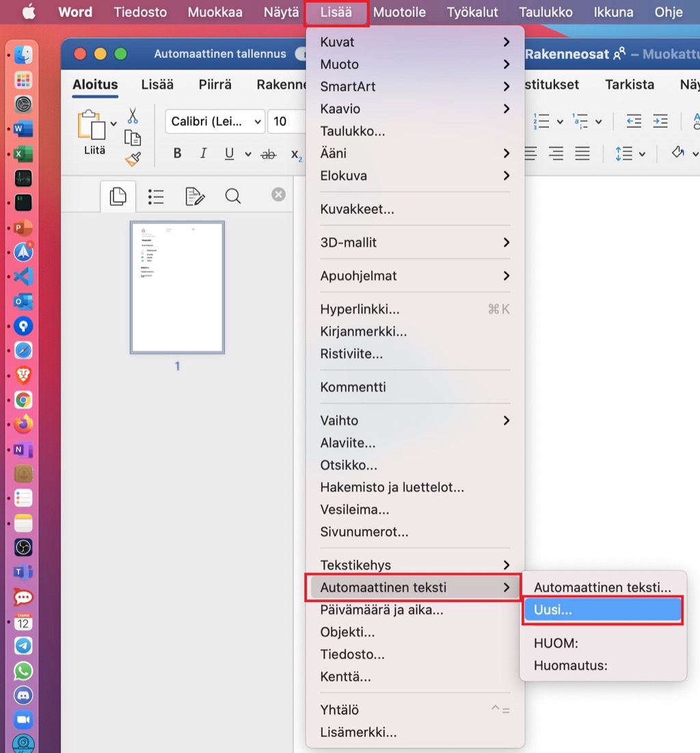The height and width of the screenshot is (753, 700).
Task: Open the Taulukko menu in menu bar
Action: click(546, 12)
